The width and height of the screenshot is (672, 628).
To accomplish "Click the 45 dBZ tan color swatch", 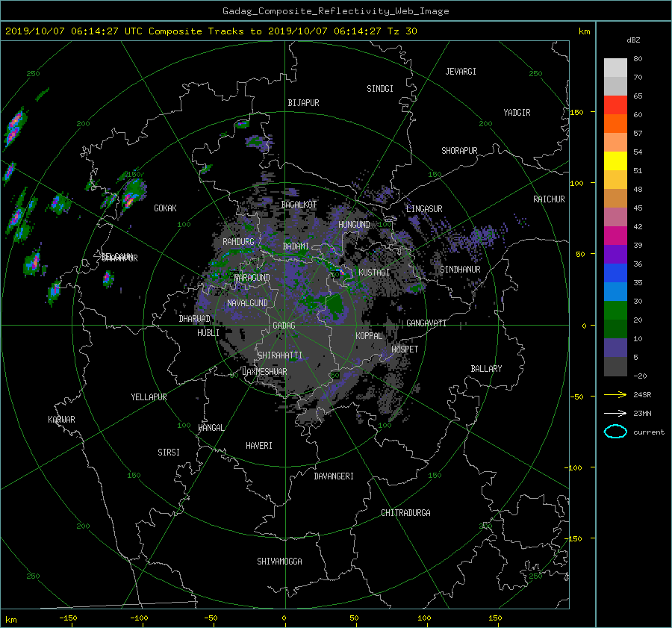I will (615, 199).
